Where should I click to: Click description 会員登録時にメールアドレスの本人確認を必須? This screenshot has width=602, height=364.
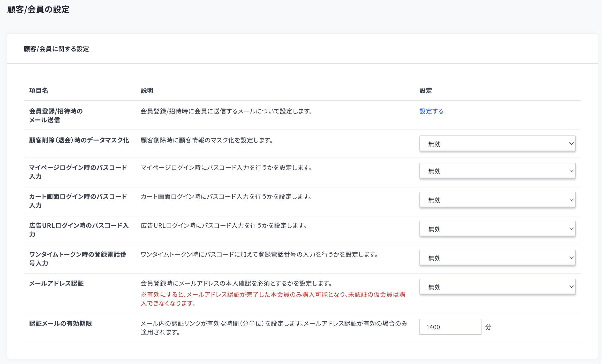pos(237,283)
